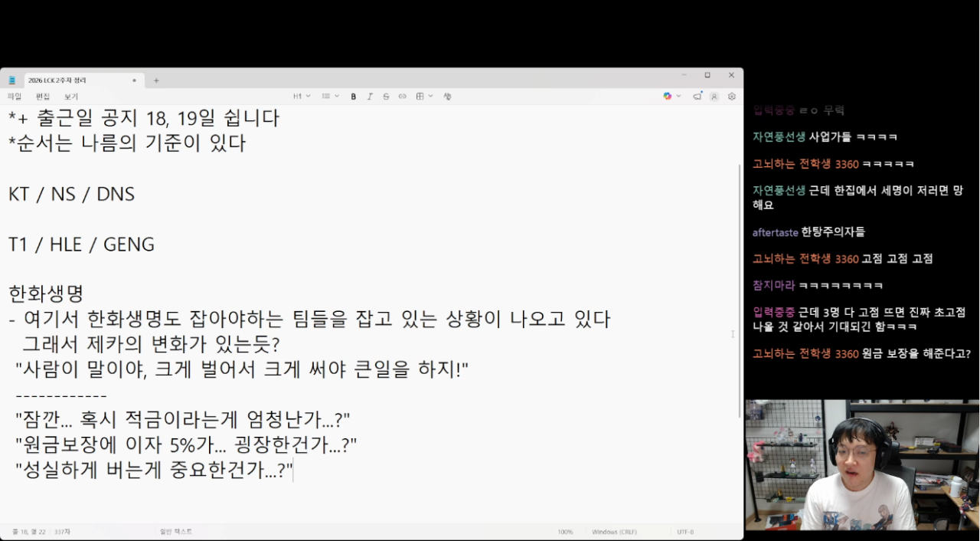This screenshot has width=980, height=541.
Task: Apply italic formatting
Action: coord(370,97)
